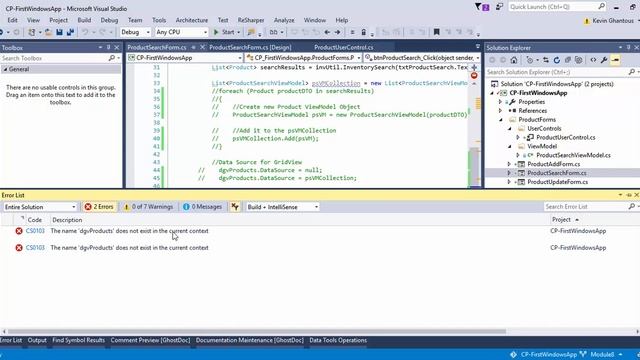Collapse the ProductForms folder
This screenshot has height=360, width=640.
(x=501, y=120)
